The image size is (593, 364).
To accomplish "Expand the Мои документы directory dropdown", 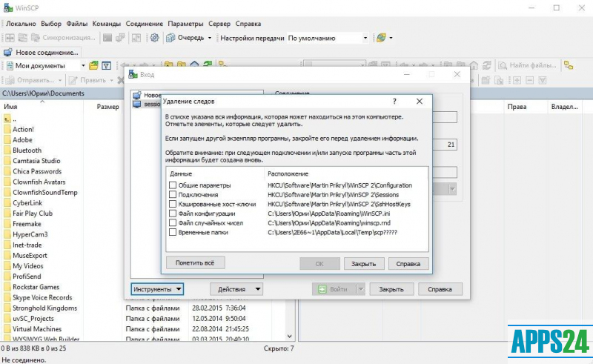I will (x=83, y=66).
